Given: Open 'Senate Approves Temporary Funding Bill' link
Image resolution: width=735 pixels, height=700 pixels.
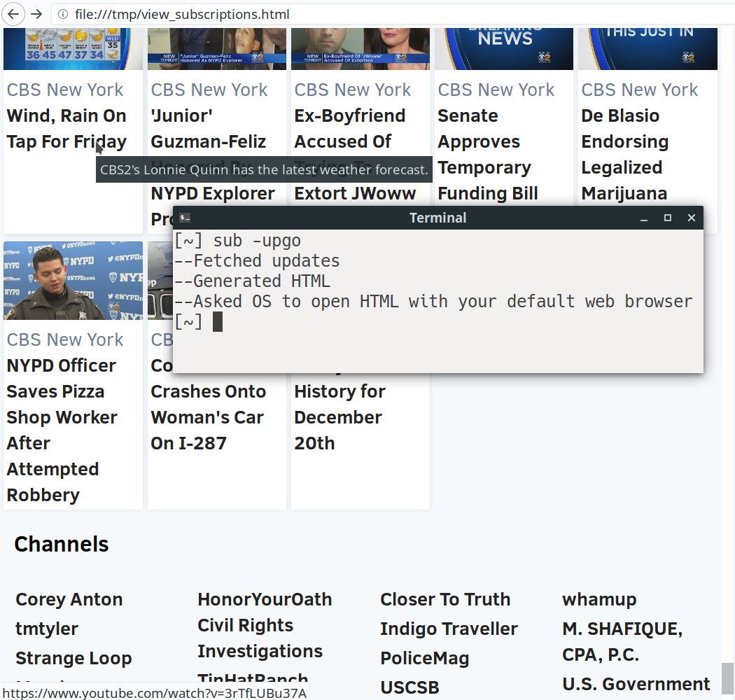Looking at the screenshot, I should pos(487,155).
